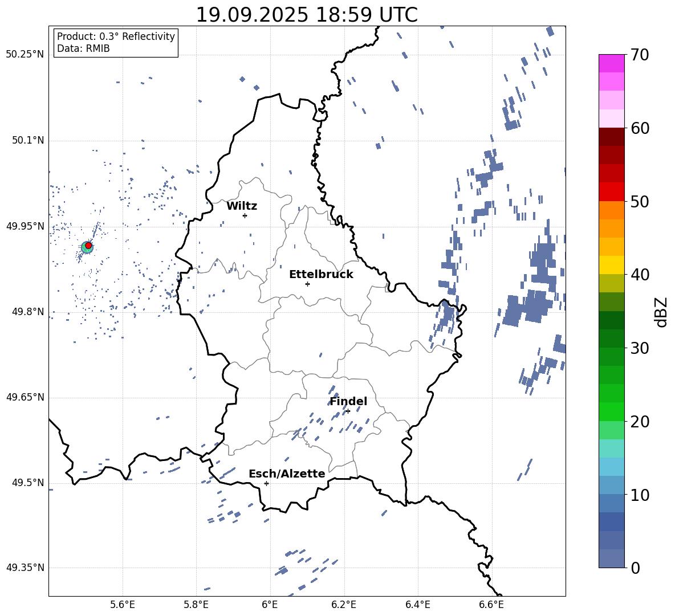Viewport: 675px width, 616px height.
Task: Click the 49.95°N latitude label
Action: pos(25,226)
